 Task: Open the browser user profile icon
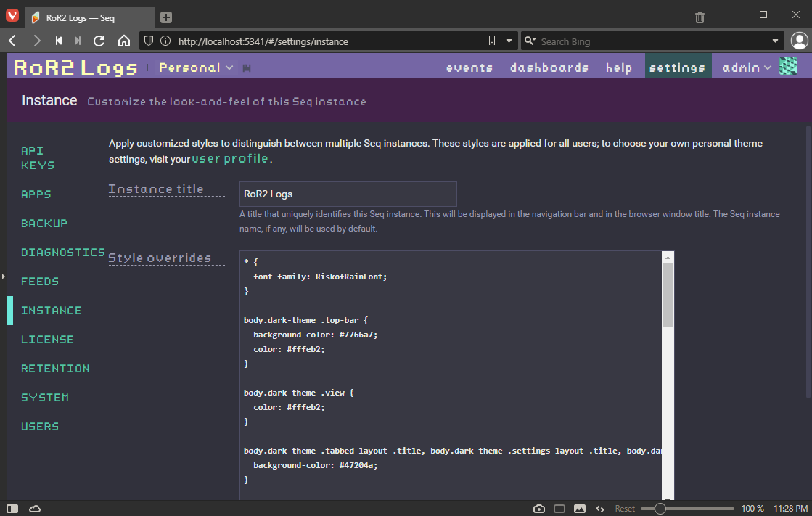point(799,41)
